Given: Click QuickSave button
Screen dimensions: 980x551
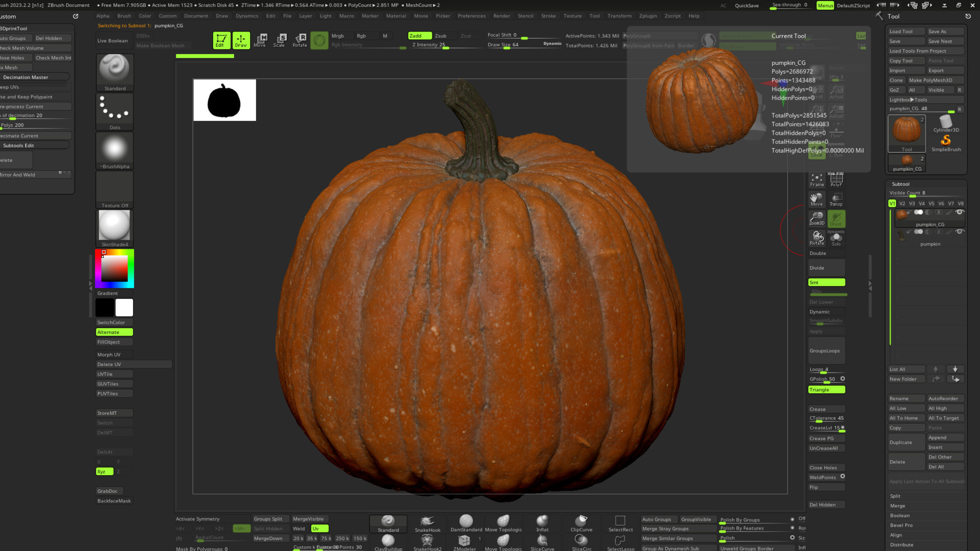Looking at the screenshot, I should click(x=747, y=5).
